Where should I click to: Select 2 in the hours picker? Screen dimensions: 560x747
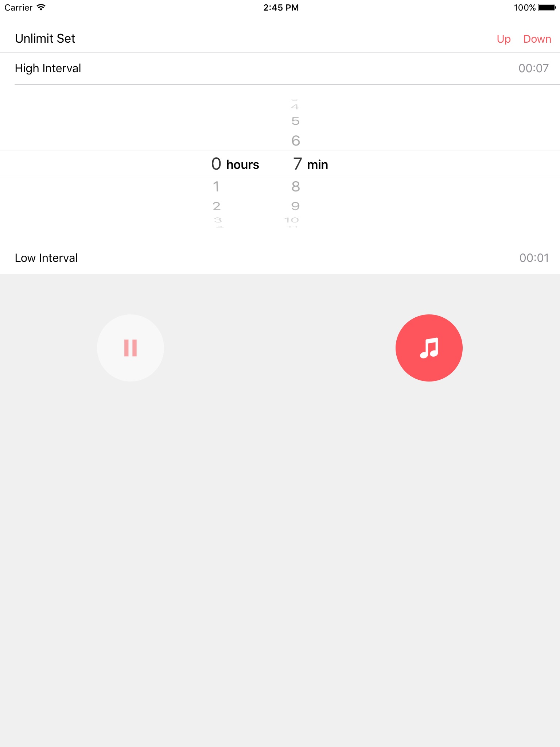pyautogui.click(x=217, y=206)
